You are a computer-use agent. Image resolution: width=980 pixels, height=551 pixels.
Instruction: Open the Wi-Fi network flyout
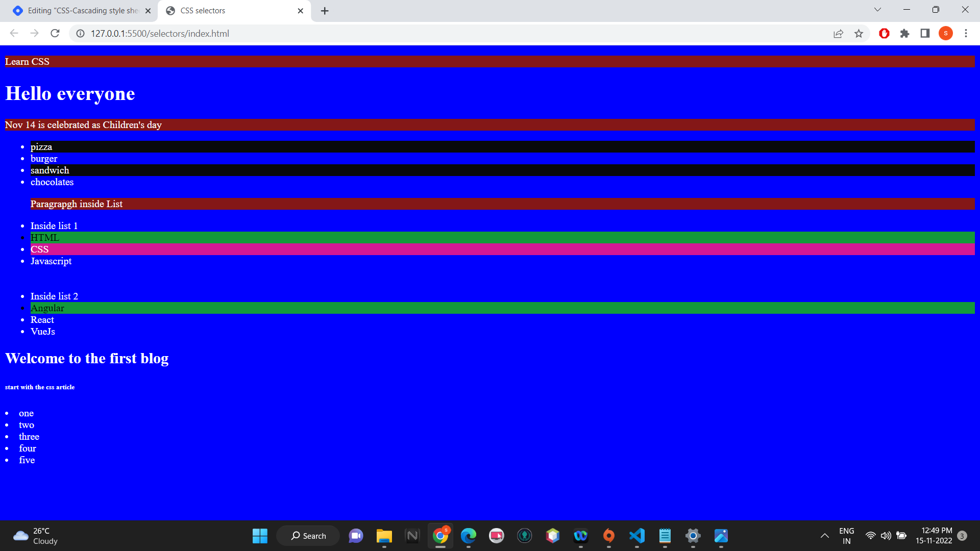click(870, 536)
